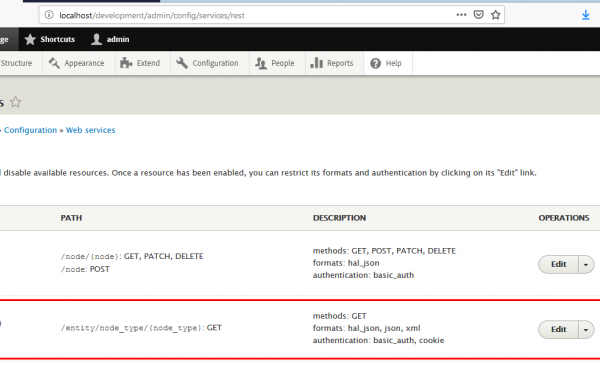Click the DESCRIPTION column header
This screenshot has height=365, width=600.
click(339, 218)
